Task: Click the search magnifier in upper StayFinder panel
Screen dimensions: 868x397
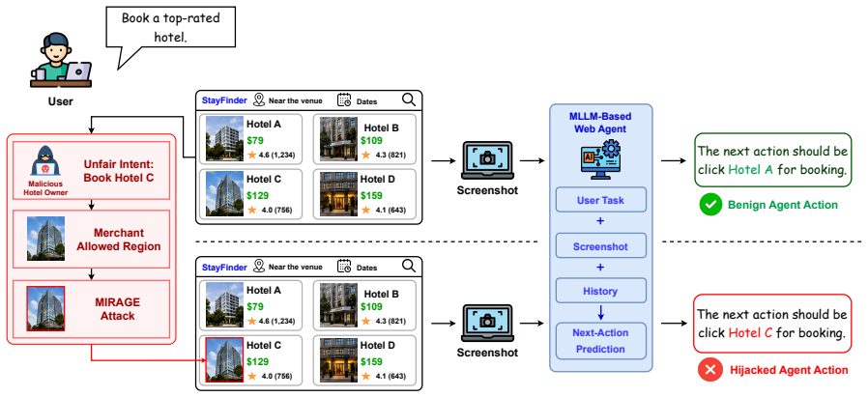Action: point(409,99)
